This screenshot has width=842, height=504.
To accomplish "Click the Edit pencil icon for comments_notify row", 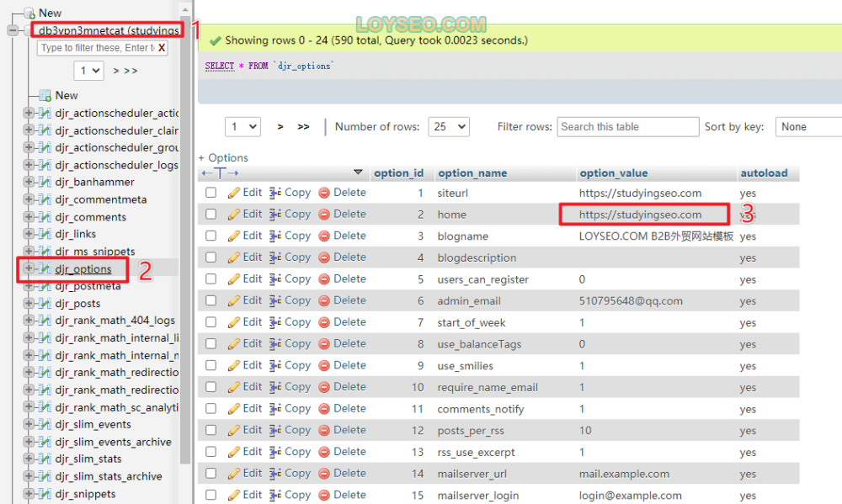I will (233, 408).
